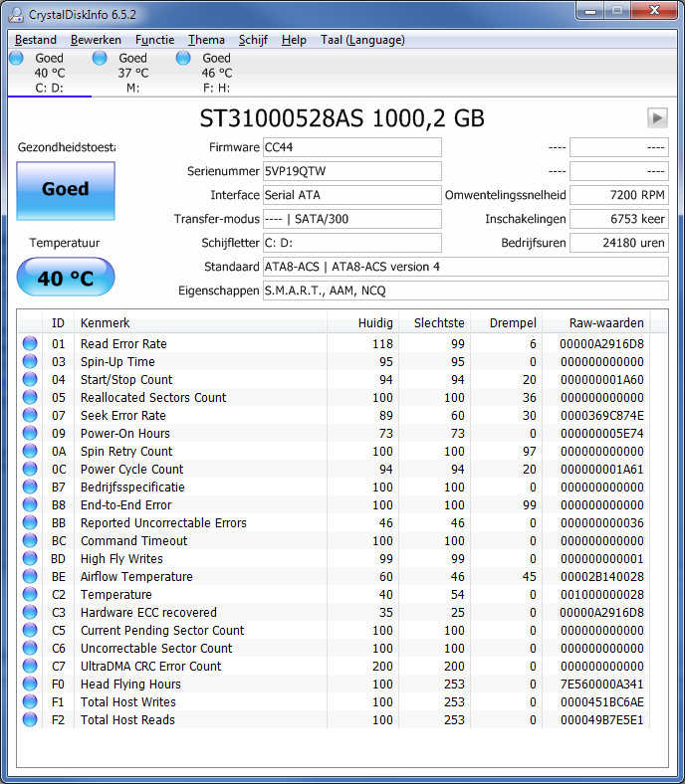This screenshot has height=784, width=685.
Task: Click the Interface field Serial ATA
Action: [x=352, y=195]
